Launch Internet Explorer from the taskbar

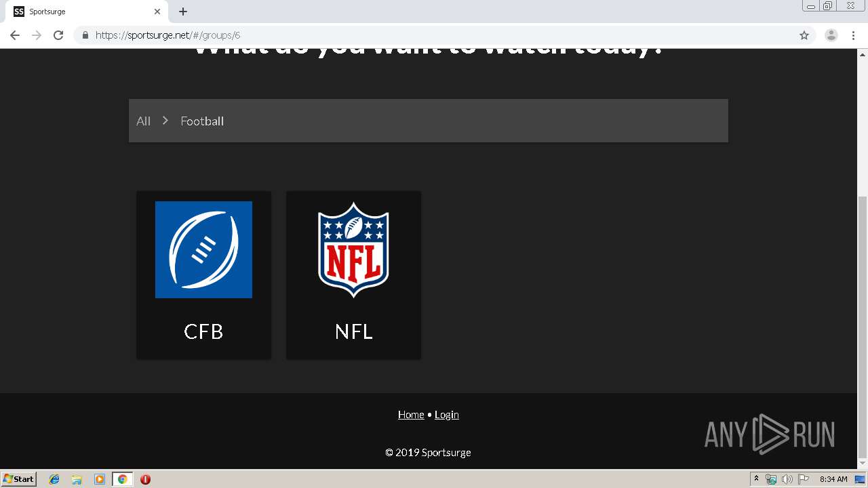54,479
